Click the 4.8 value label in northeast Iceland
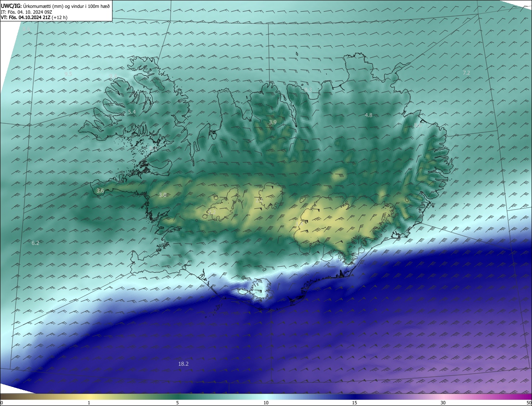 (368, 115)
